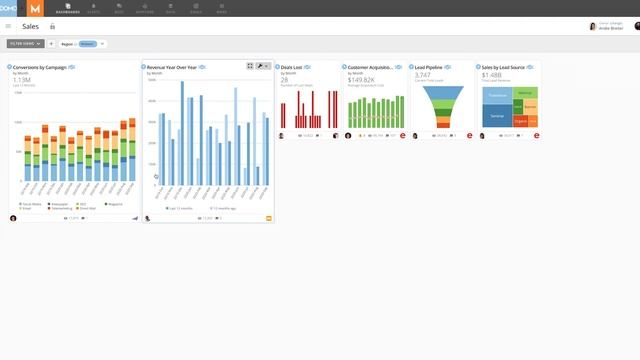Open the More navigation tab
This screenshot has height=360, width=640.
click(222, 8)
